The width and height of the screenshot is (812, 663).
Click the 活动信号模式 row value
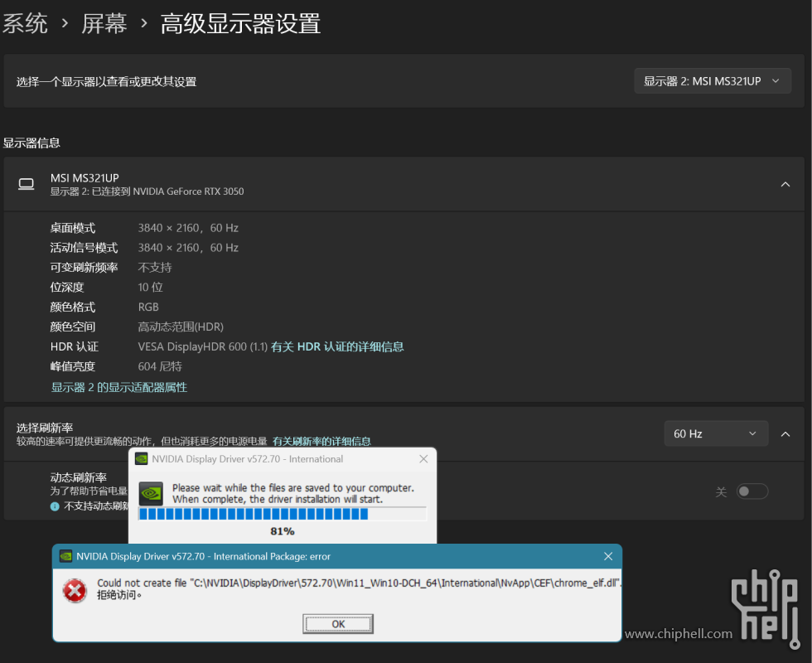tap(188, 248)
